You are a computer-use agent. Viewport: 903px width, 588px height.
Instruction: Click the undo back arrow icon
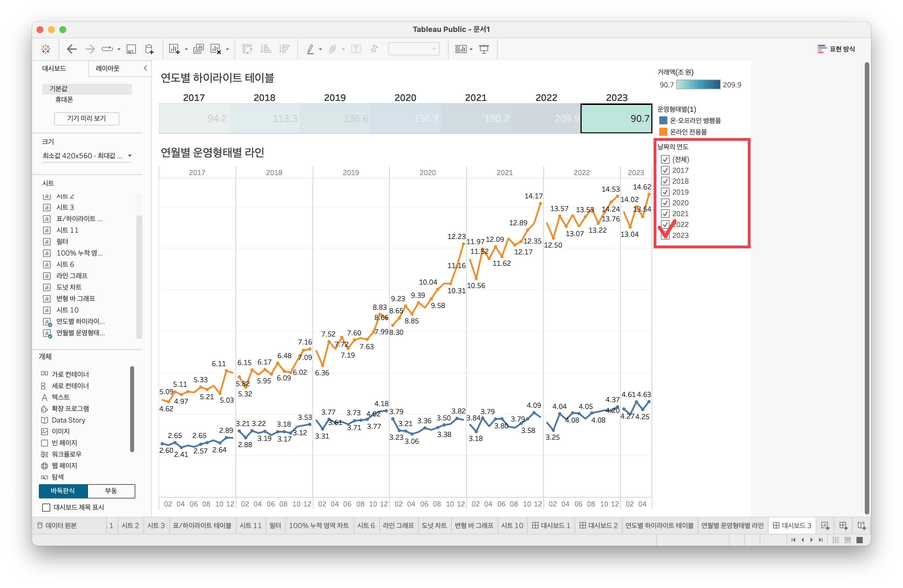[72, 49]
